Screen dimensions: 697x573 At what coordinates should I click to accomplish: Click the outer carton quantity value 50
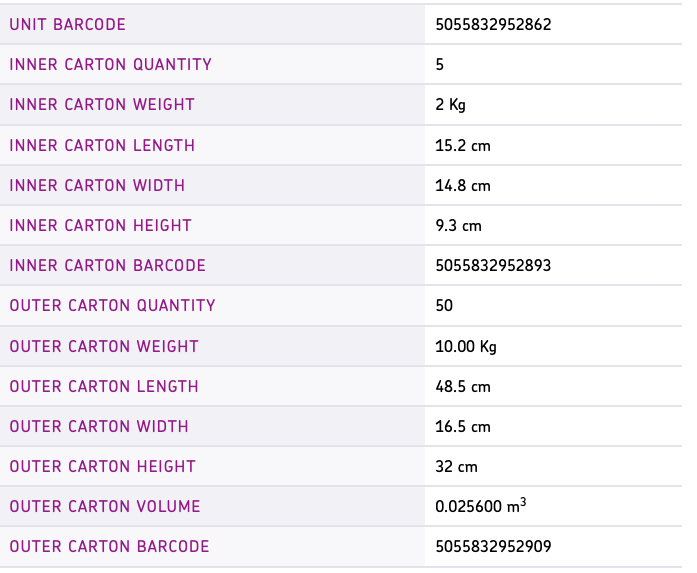pos(444,305)
